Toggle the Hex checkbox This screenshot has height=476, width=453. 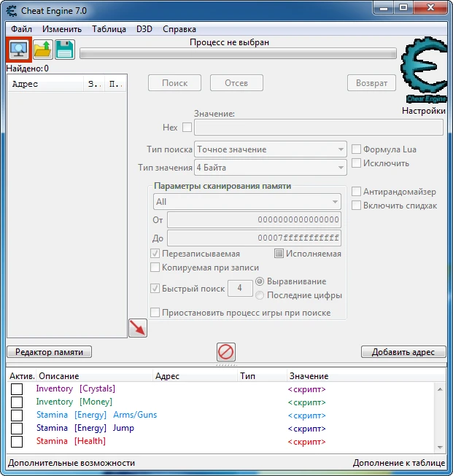(187, 127)
